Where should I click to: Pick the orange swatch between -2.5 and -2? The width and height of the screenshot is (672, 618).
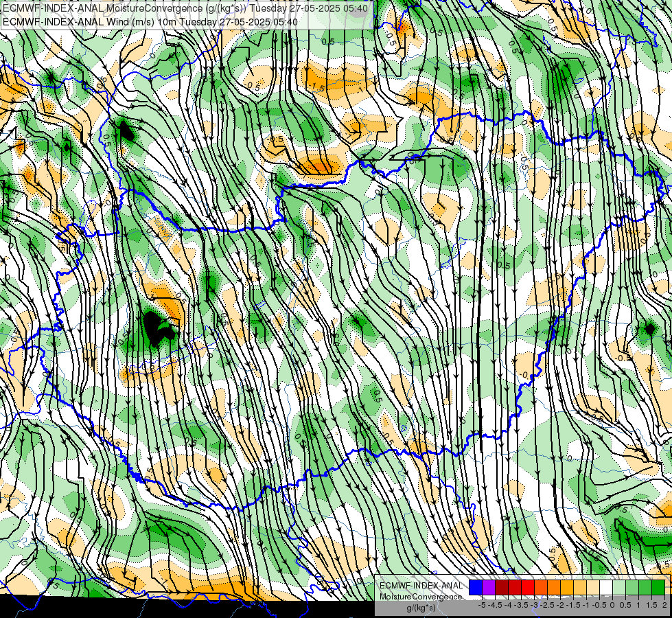click(554, 588)
